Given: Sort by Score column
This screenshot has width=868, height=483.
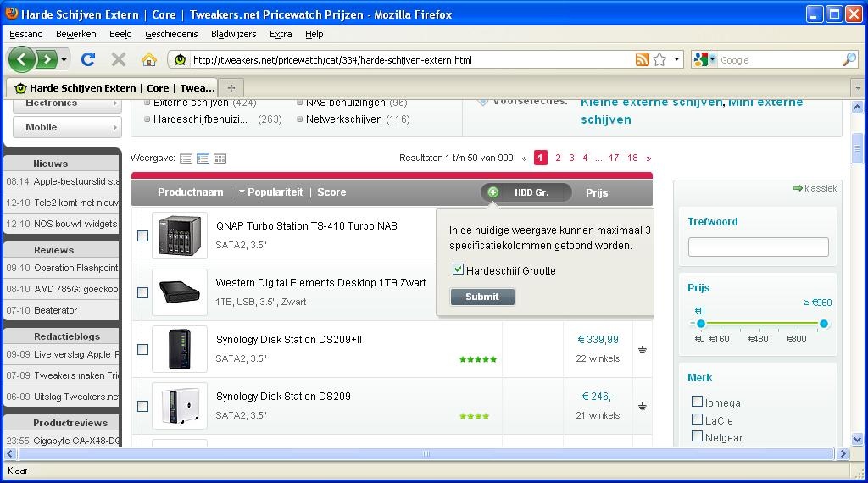Looking at the screenshot, I should pyautogui.click(x=331, y=192).
